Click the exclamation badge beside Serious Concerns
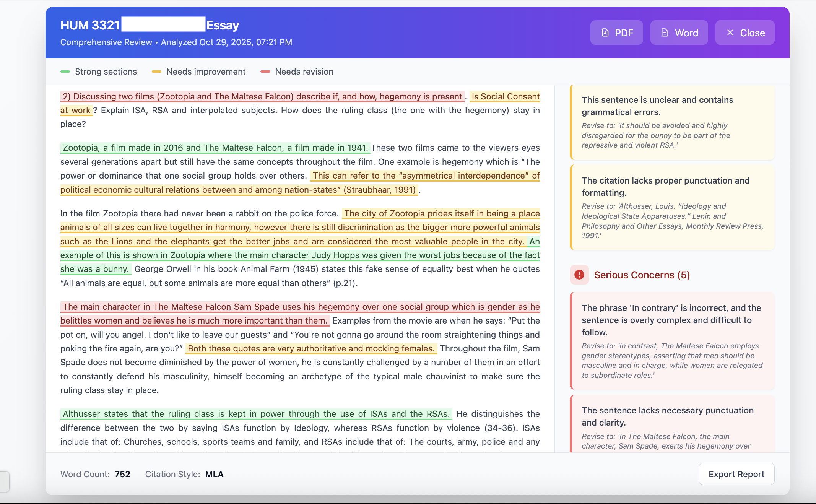 tap(579, 275)
